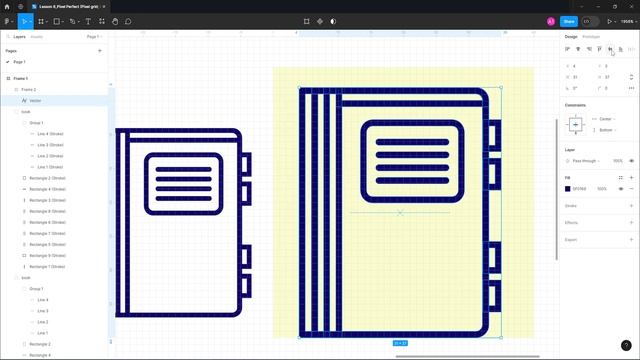Select the Frame tool
The image size is (640, 360).
point(41,21)
